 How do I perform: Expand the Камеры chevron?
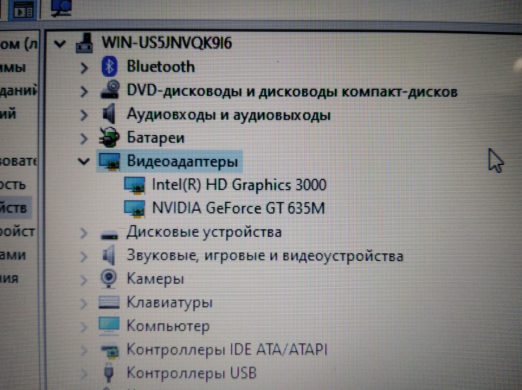[84, 280]
